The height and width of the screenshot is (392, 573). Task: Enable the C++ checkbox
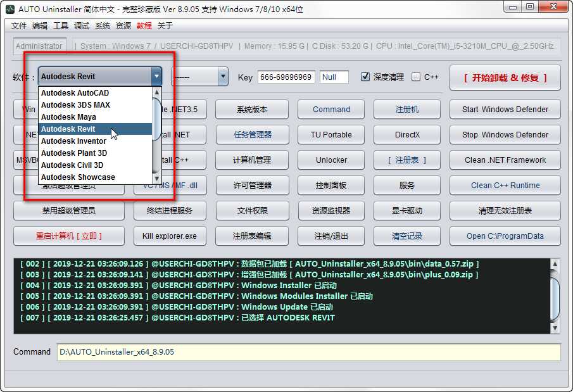(x=416, y=77)
